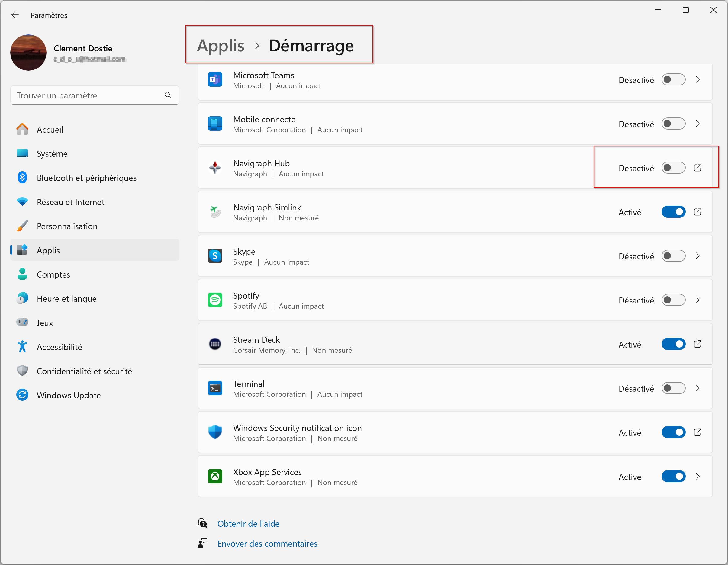This screenshot has width=728, height=565.
Task: Select Applis in the sidebar
Action: (x=95, y=250)
